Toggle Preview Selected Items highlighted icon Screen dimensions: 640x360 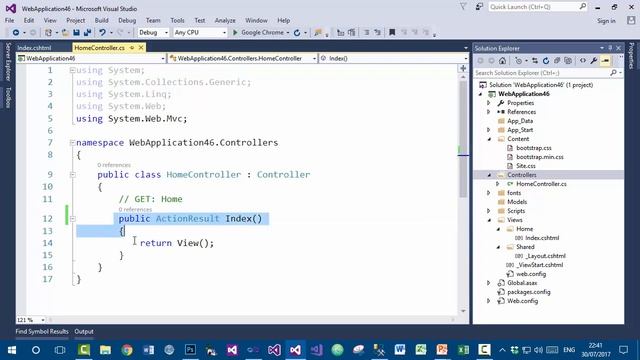605,61
